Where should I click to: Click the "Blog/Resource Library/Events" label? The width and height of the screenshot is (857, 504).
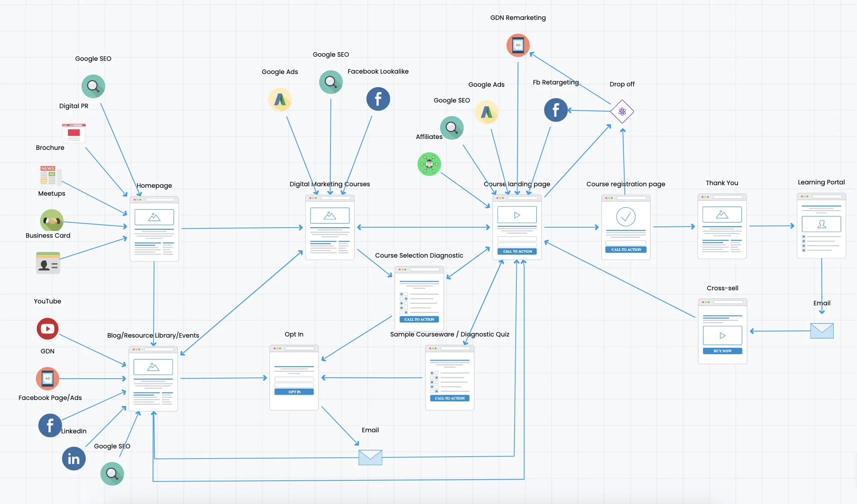click(153, 335)
